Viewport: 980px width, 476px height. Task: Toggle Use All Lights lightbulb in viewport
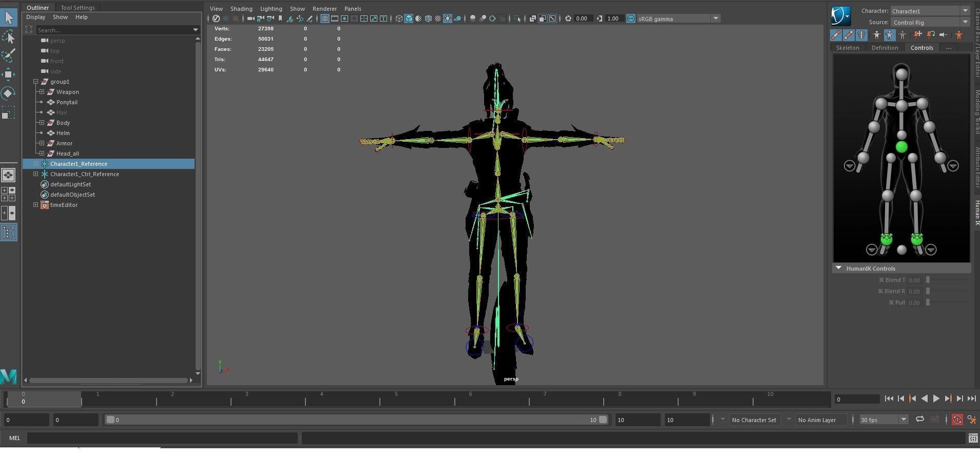click(448, 18)
